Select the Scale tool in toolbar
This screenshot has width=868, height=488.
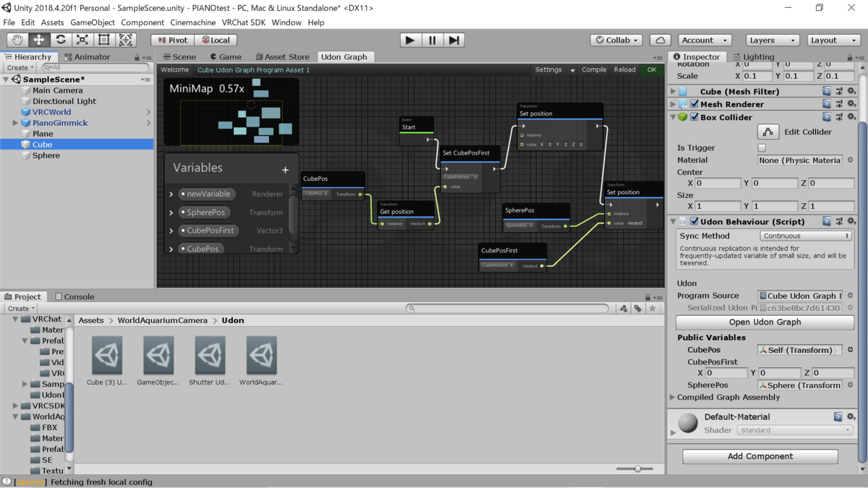coord(82,40)
